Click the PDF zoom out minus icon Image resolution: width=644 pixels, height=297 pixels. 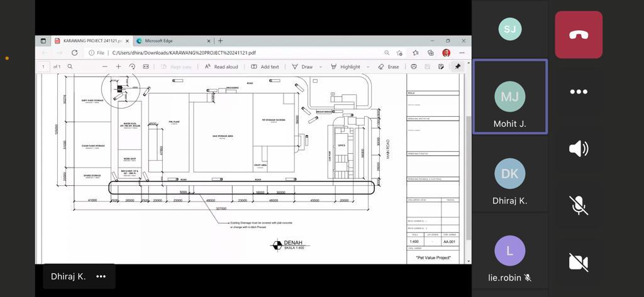click(104, 67)
